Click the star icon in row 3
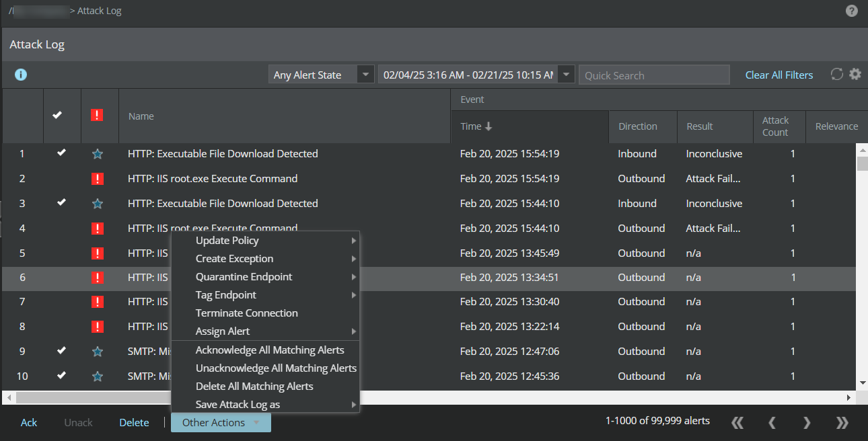The width and height of the screenshot is (868, 441). coord(97,204)
